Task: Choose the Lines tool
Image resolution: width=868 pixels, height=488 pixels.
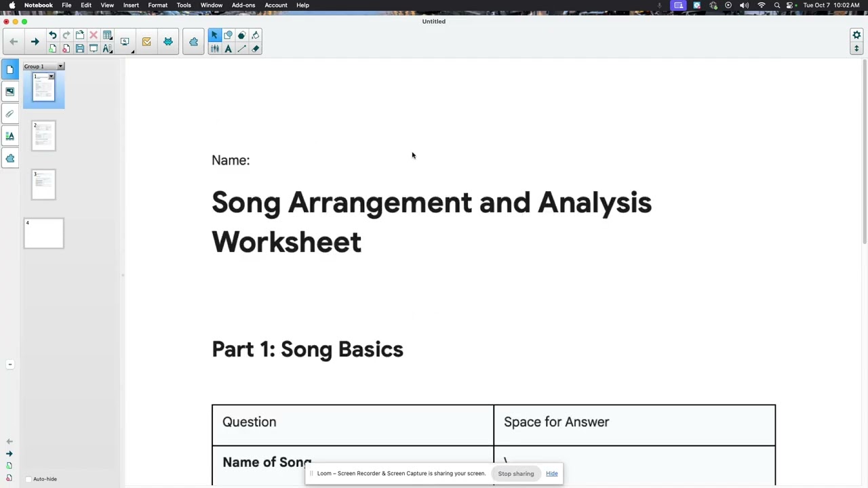Action: click(241, 49)
